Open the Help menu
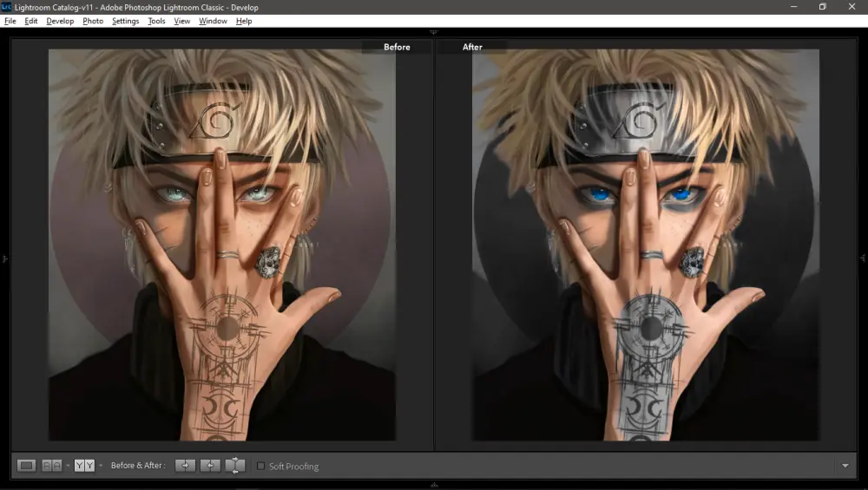 (x=244, y=21)
